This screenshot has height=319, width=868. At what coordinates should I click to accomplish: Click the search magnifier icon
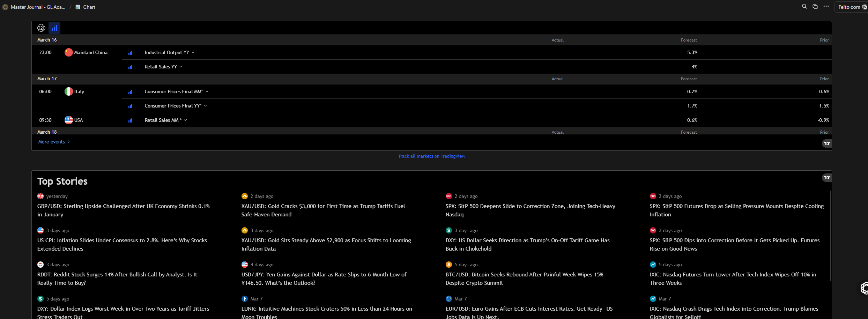point(804,7)
